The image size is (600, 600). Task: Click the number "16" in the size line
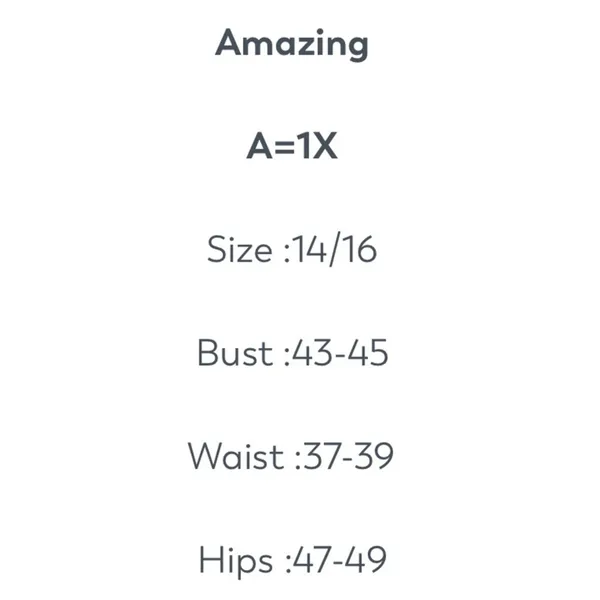coord(360,249)
